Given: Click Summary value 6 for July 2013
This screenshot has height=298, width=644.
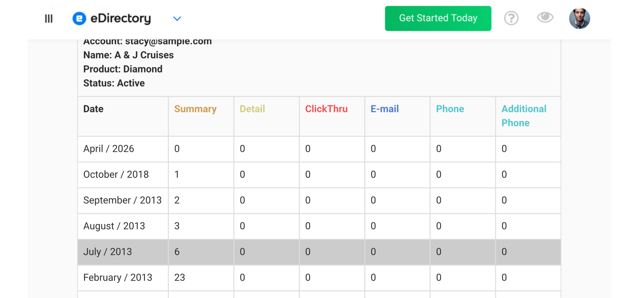Looking at the screenshot, I should [x=177, y=252].
